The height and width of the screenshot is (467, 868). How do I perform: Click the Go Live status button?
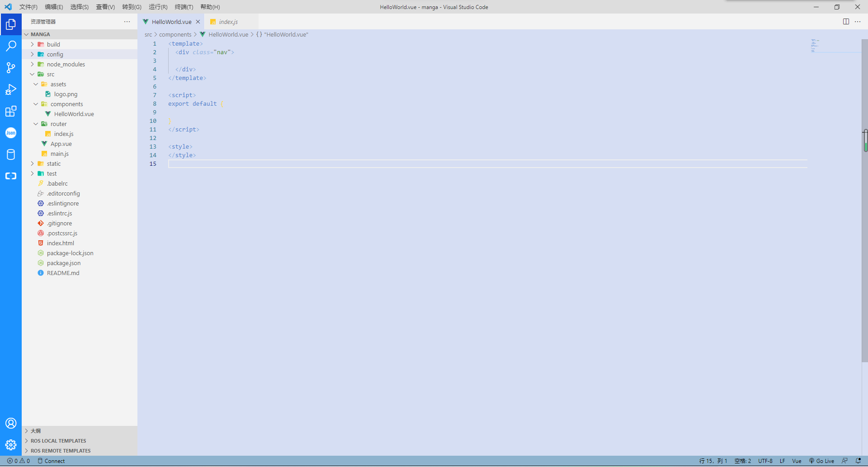coord(821,461)
